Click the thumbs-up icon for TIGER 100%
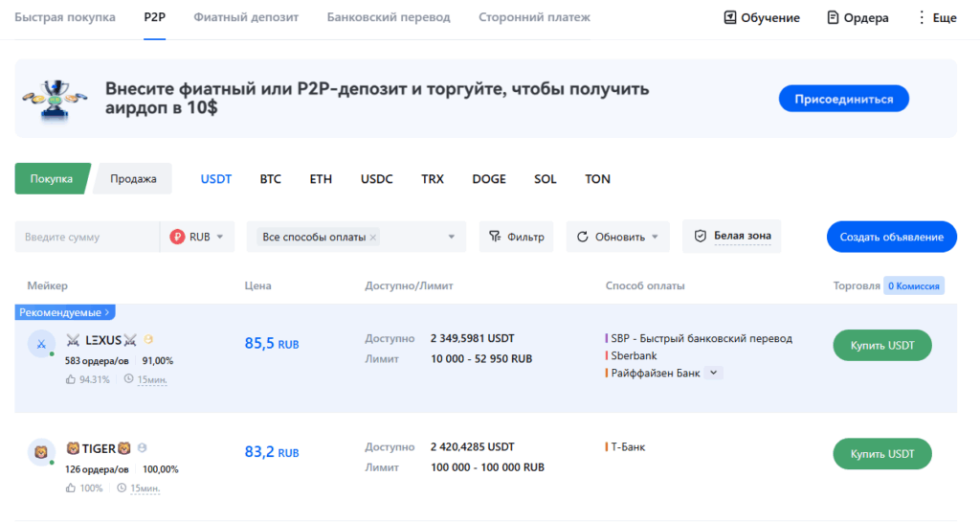Viewport: 980px width, 523px height. (71, 488)
